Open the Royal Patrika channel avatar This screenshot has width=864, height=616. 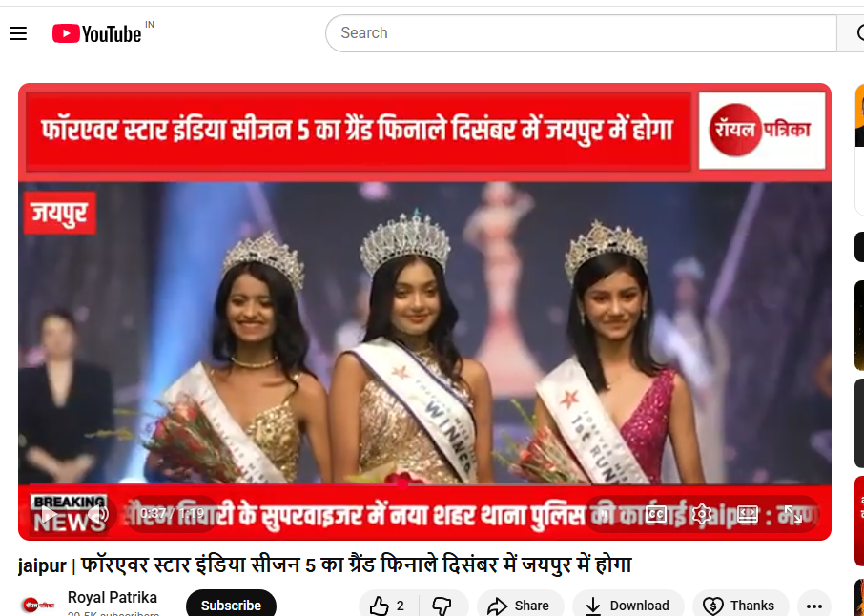(x=38, y=605)
